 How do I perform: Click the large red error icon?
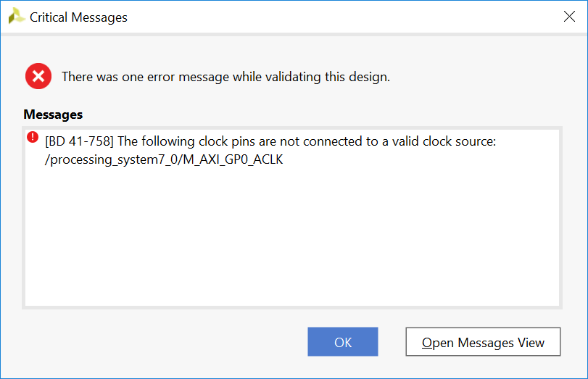pos(38,76)
